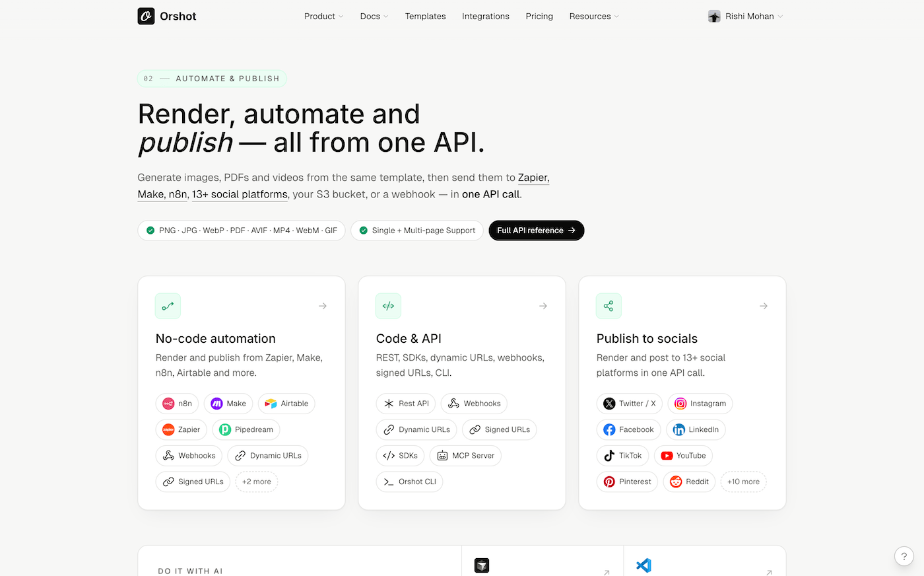Image resolution: width=924 pixels, height=576 pixels.
Task: Open the Resources dropdown menu
Action: (x=594, y=17)
